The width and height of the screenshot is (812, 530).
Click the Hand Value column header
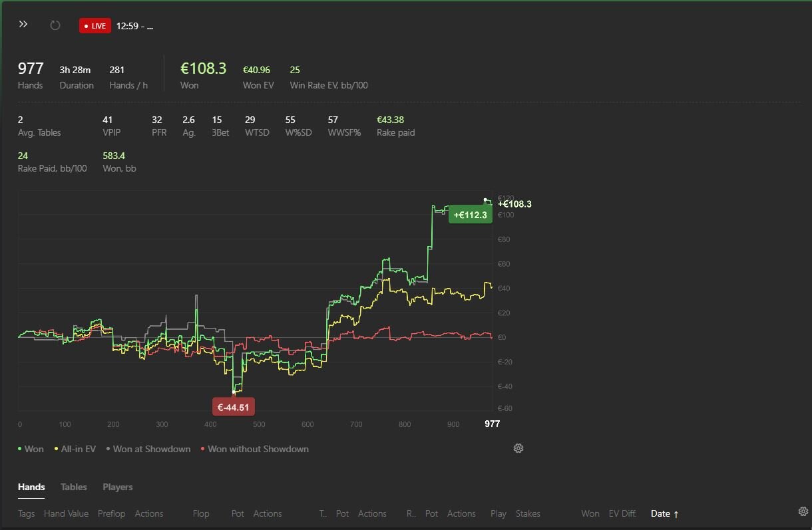(x=66, y=513)
